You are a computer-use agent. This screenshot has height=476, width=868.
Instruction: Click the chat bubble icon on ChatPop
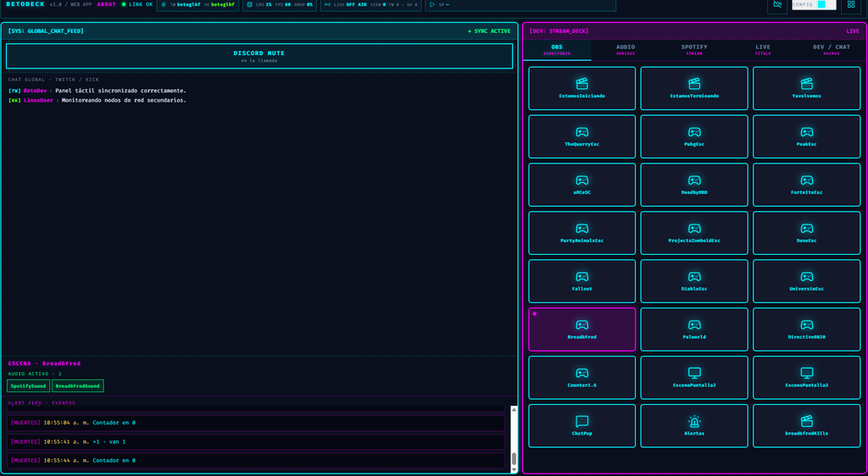coord(581,421)
